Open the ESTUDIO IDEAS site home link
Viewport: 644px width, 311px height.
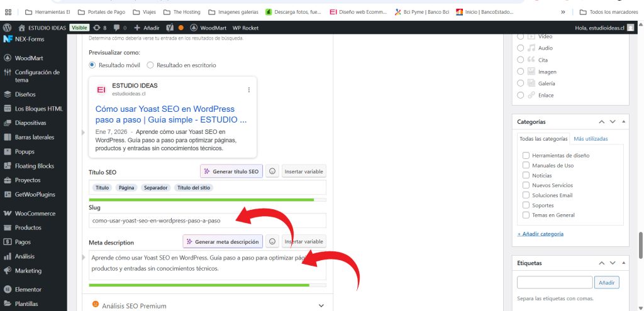[42, 28]
